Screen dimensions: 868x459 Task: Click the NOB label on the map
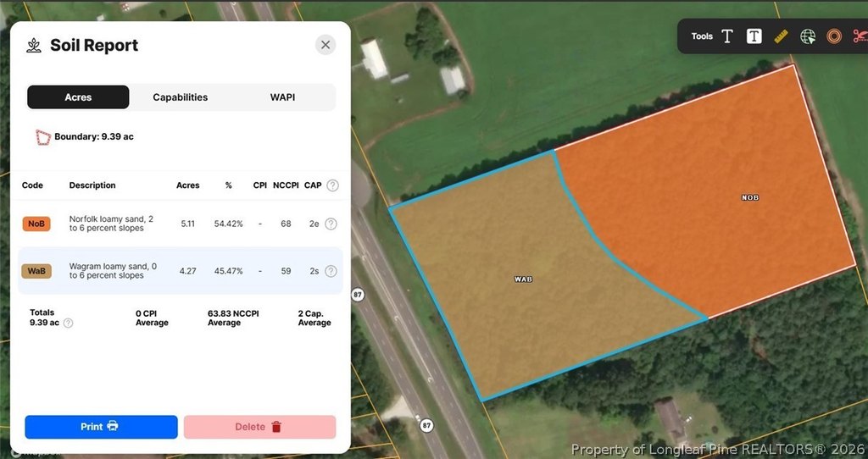[x=750, y=197]
